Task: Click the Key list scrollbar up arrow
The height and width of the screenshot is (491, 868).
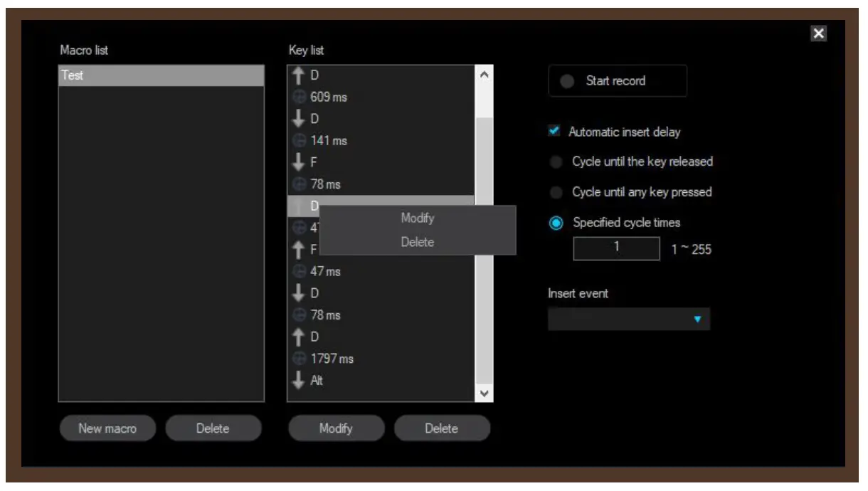Action: [484, 74]
